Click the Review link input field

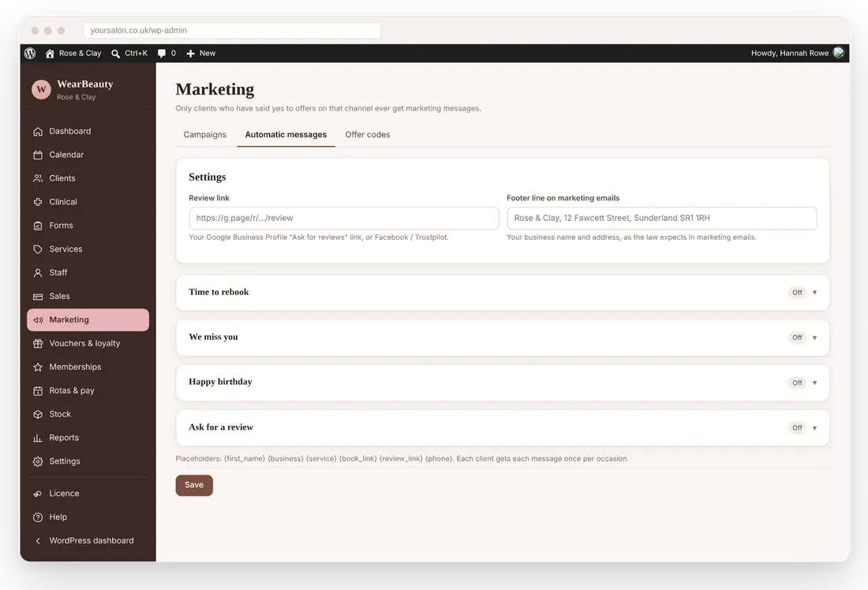(344, 218)
